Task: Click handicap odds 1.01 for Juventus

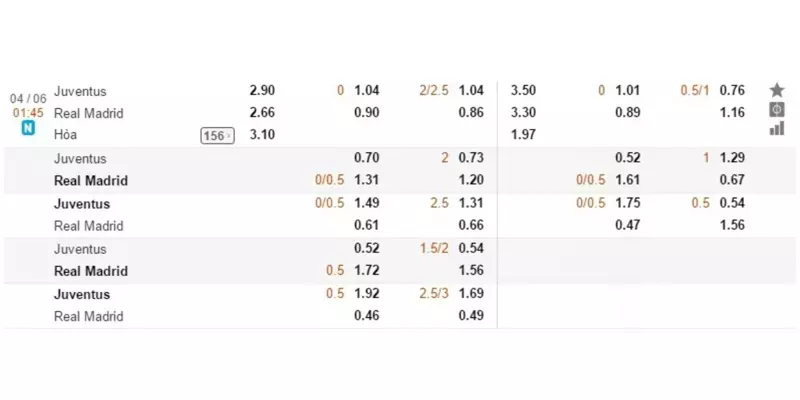Action: [x=628, y=91]
